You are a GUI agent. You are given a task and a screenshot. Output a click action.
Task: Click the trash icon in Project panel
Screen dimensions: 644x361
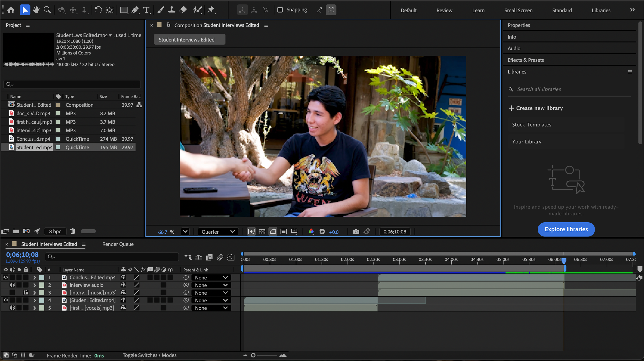coord(73,231)
